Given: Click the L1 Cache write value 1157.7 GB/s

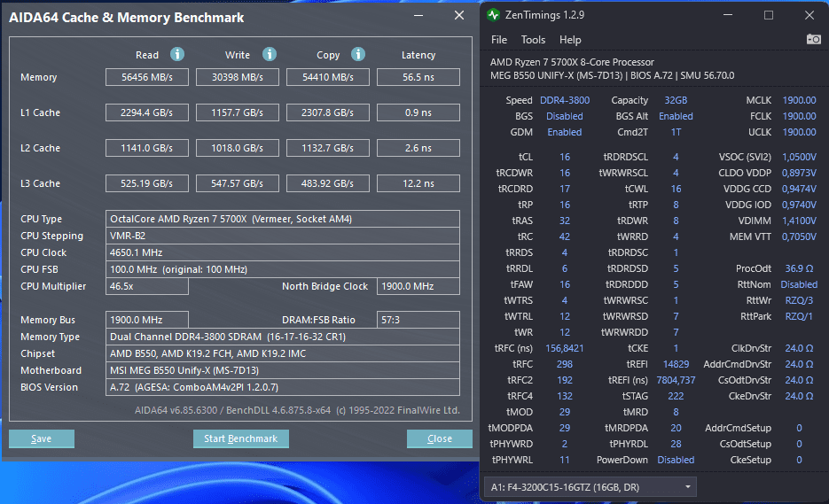Looking at the screenshot, I should click(x=238, y=112).
